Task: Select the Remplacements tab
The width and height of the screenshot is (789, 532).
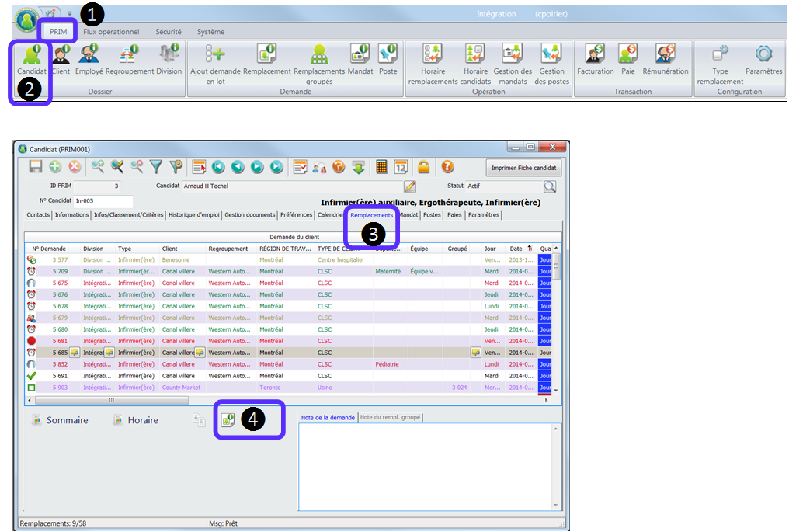Action: (371, 215)
